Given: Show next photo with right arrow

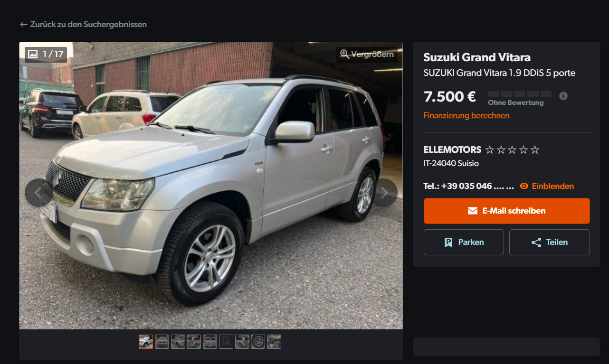Looking at the screenshot, I should 384,193.
